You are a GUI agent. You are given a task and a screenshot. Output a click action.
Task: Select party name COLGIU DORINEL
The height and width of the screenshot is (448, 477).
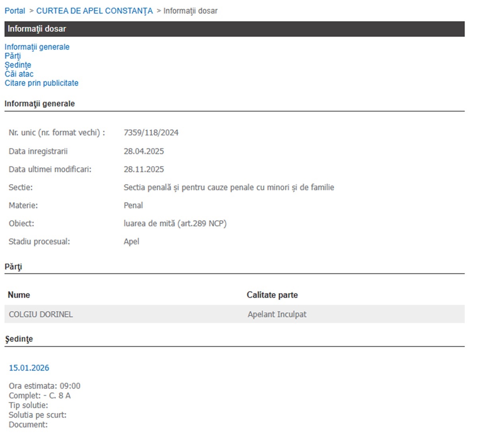41,314
